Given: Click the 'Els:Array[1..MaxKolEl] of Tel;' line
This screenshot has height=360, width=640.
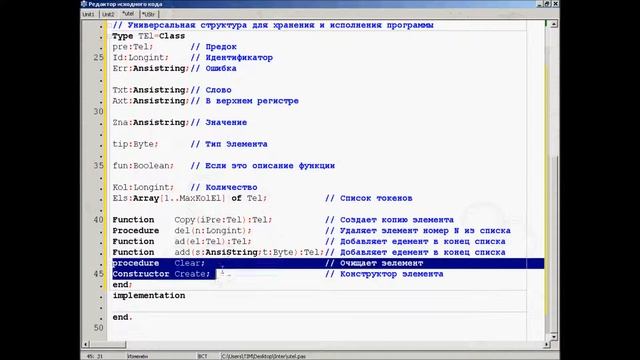Looking at the screenshot, I should coord(189,198).
